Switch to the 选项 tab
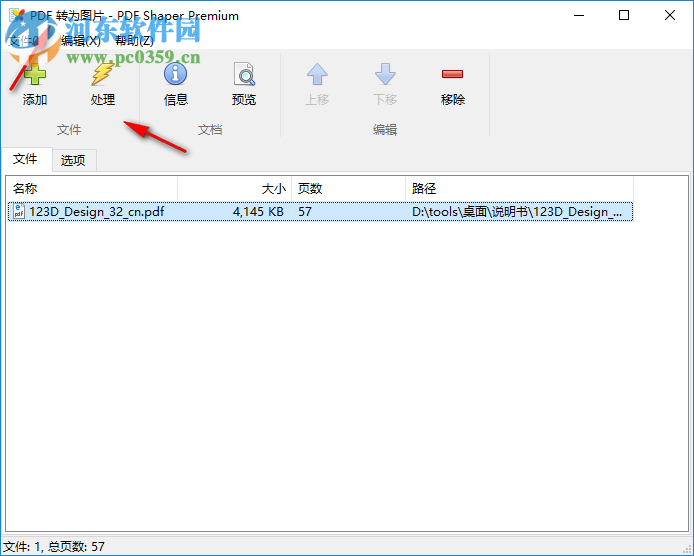The width and height of the screenshot is (694, 556). [73, 160]
